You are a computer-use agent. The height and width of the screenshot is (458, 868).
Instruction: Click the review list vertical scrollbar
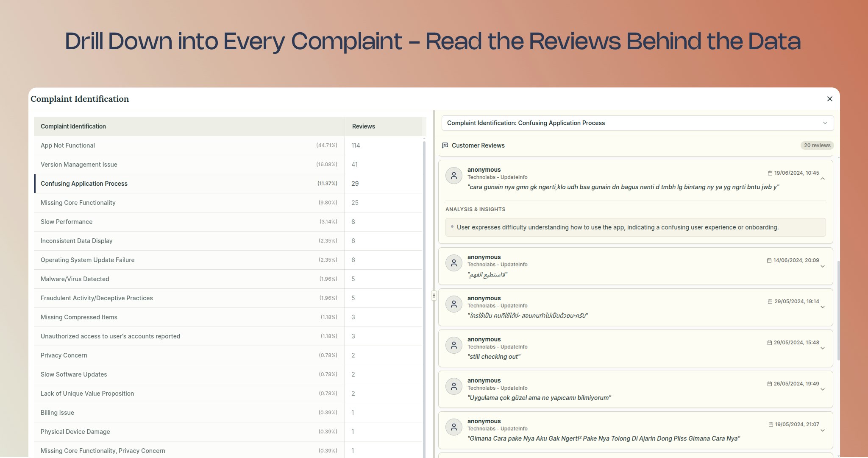click(x=838, y=310)
